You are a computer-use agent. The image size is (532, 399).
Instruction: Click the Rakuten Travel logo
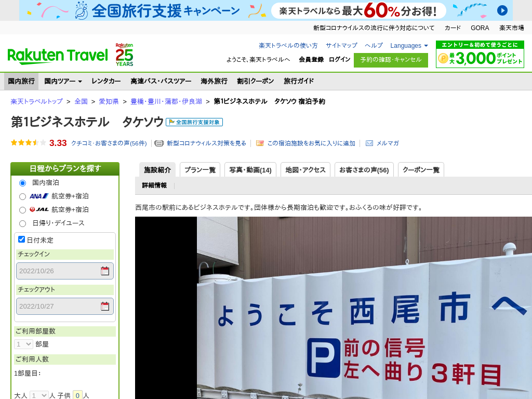[58, 55]
